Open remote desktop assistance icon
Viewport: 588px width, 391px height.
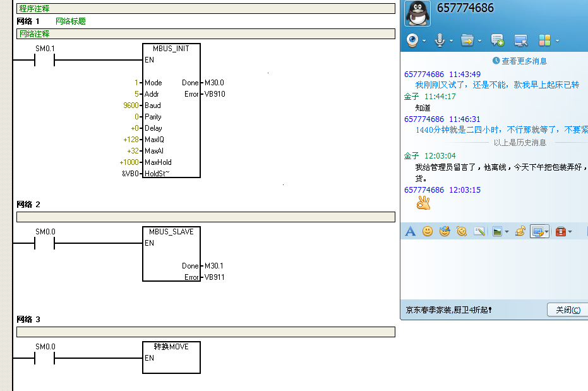pos(521,40)
